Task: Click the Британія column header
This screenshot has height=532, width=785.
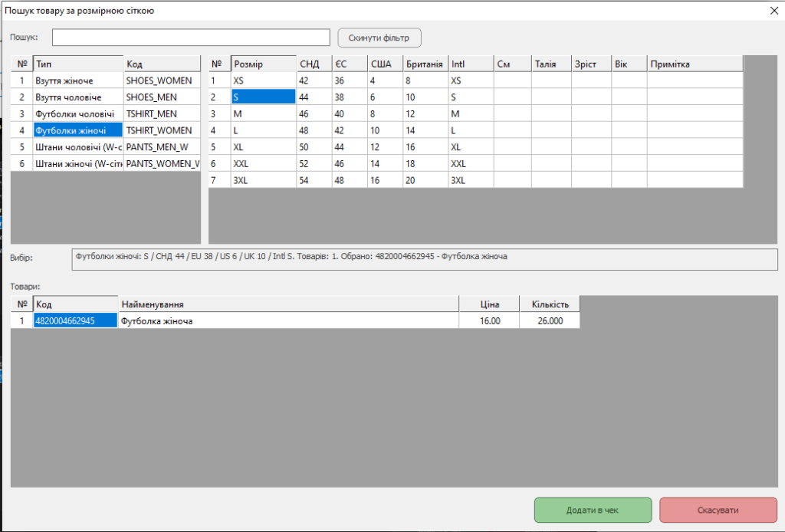Action: point(425,64)
